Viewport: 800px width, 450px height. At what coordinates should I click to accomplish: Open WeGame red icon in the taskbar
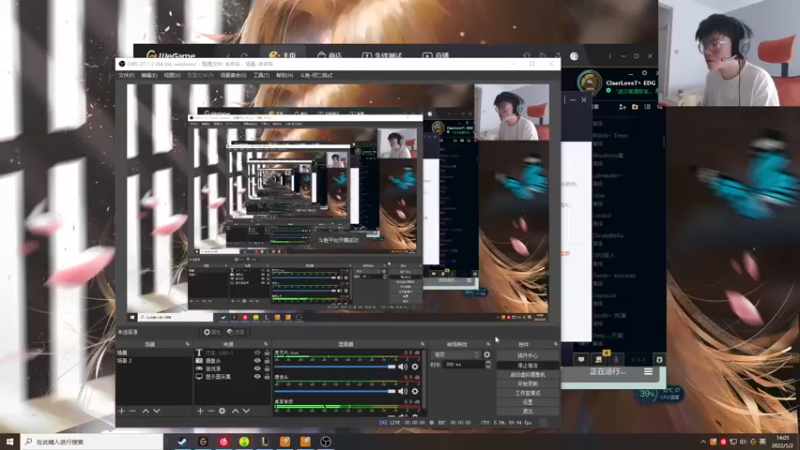[x=223, y=442]
